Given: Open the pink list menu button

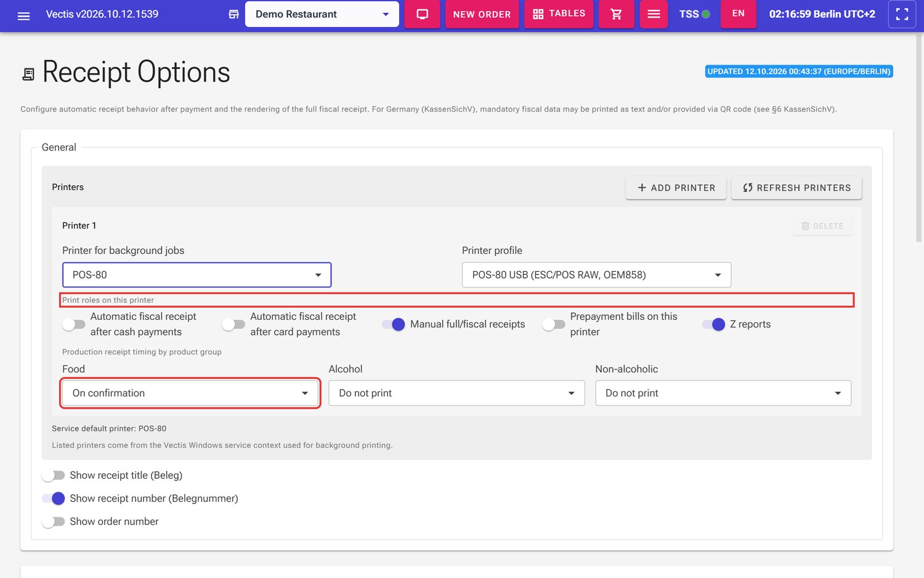Looking at the screenshot, I should 654,14.
